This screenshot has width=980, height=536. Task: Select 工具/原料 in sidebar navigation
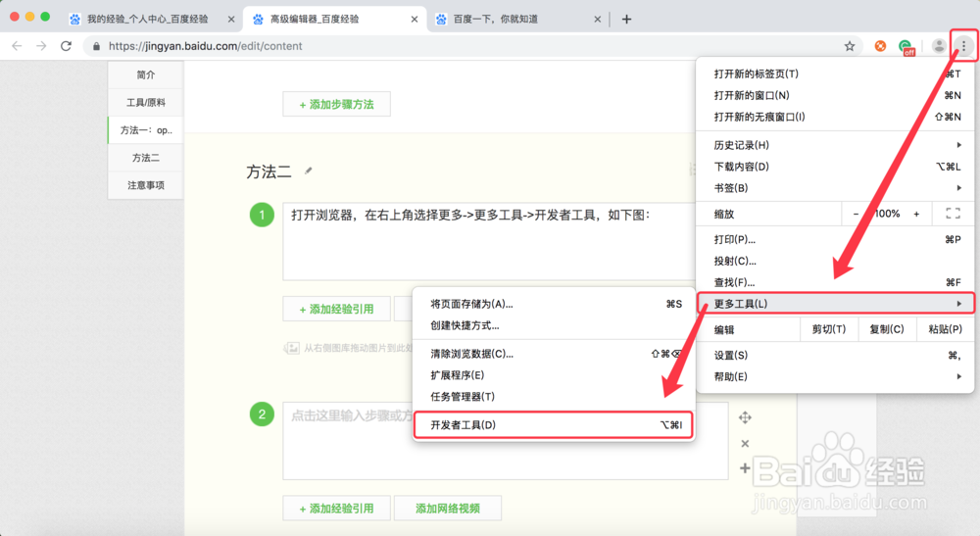(x=146, y=103)
